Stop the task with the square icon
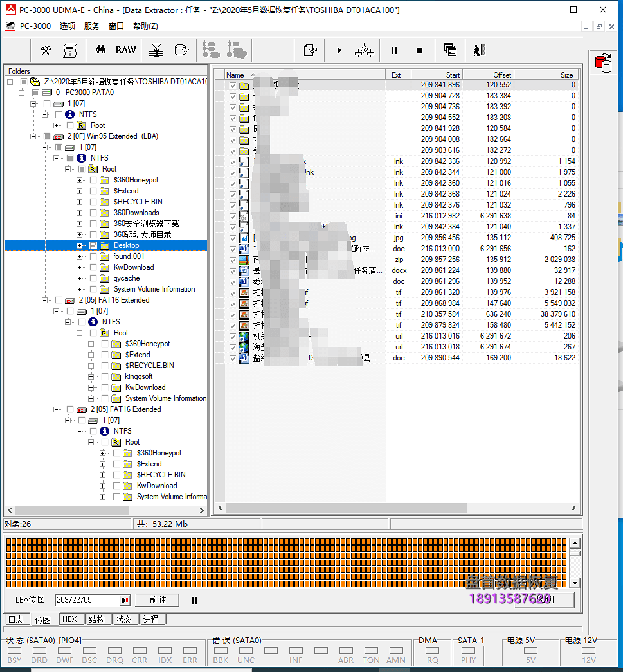Screen dimensions: 623x672 (420, 51)
